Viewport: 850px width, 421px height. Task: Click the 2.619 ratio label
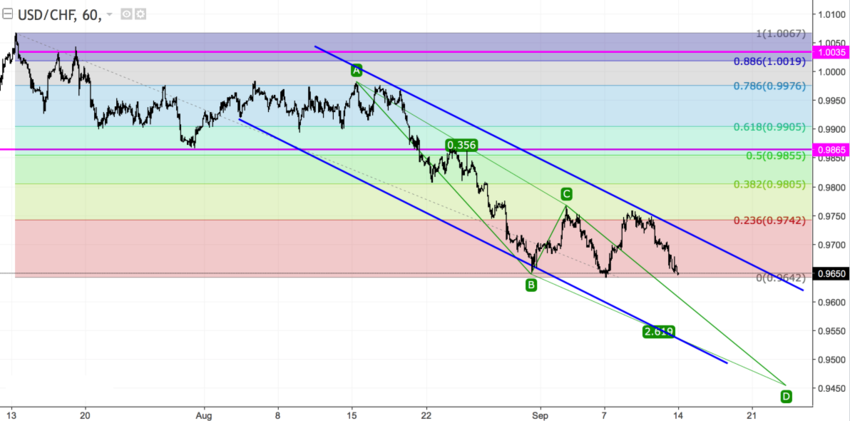pos(658,331)
